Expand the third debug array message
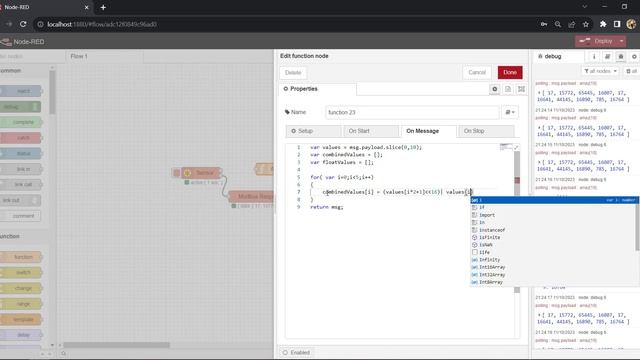The image size is (640, 360). [539, 162]
